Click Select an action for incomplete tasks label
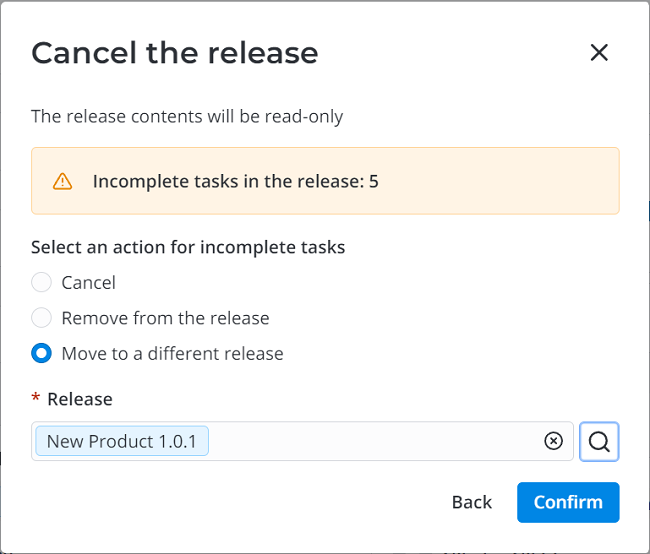Viewport: 650px width, 554px height. (x=188, y=247)
